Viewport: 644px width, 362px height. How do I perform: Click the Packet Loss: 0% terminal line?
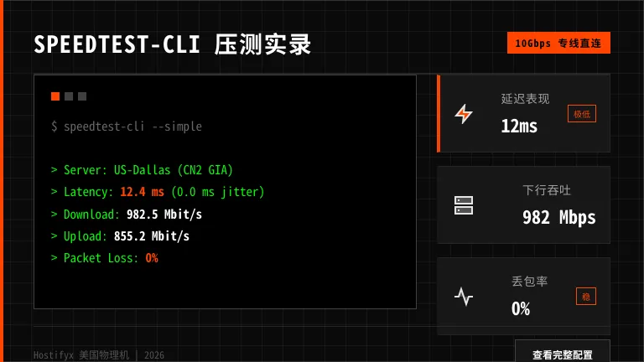pyautogui.click(x=105, y=258)
